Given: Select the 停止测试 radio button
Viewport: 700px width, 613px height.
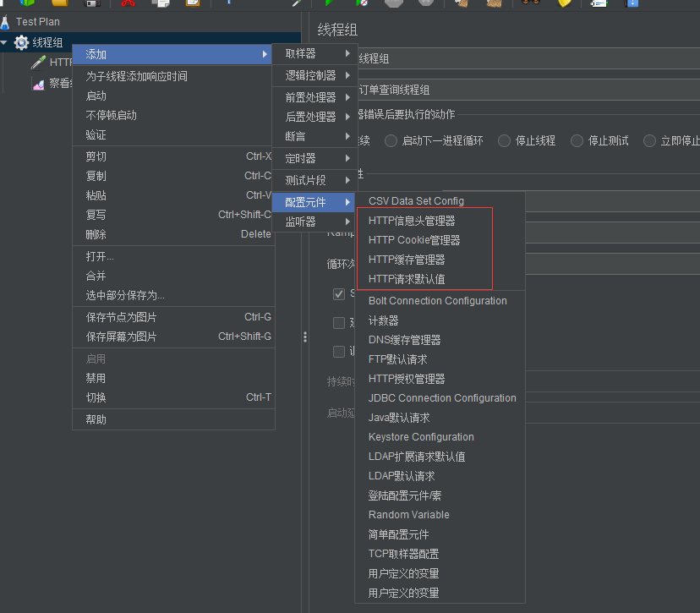Looking at the screenshot, I should [x=577, y=141].
